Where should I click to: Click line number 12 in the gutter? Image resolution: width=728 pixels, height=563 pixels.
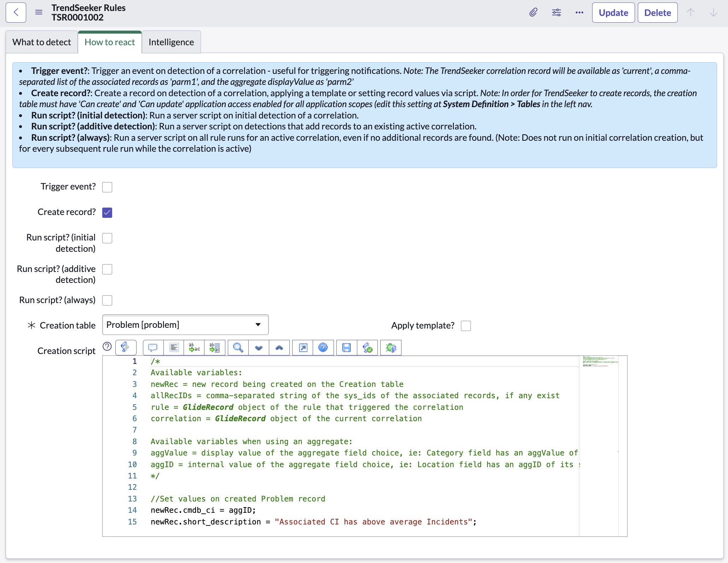(x=132, y=487)
